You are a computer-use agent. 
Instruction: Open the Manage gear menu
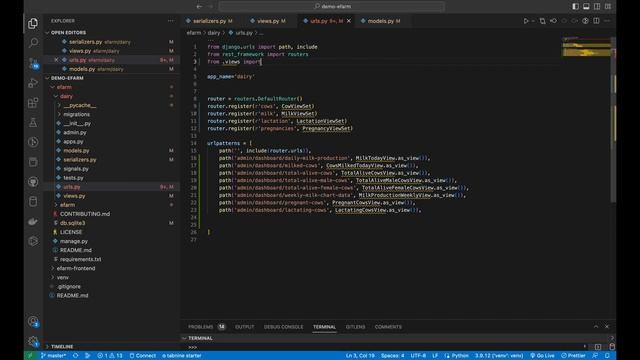click(x=33, y=341)
